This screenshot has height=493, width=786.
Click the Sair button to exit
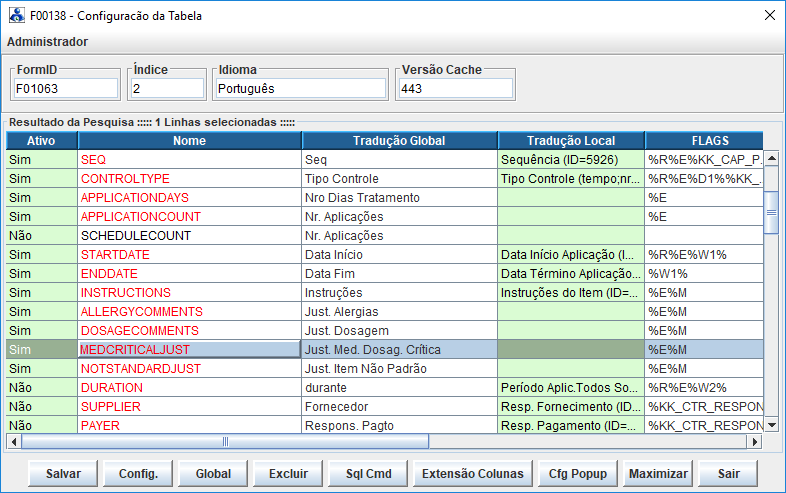point(728,473)
